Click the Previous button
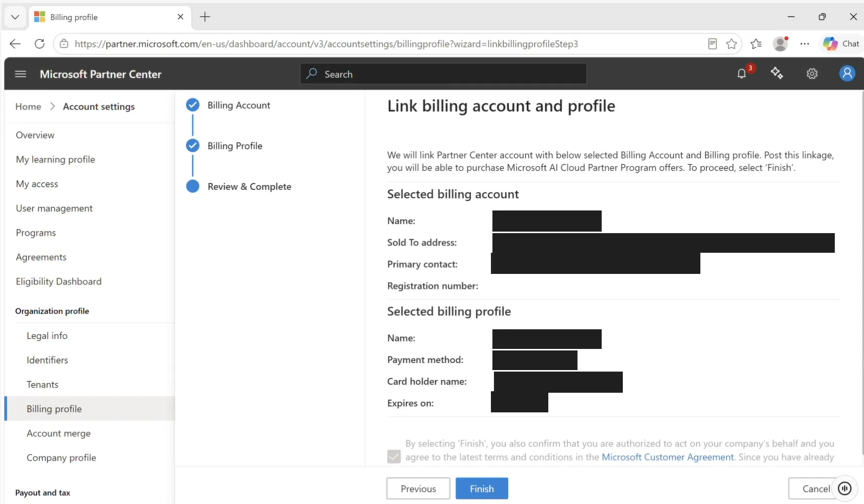The width and height of the screenshot is (864, 504). 418,488
